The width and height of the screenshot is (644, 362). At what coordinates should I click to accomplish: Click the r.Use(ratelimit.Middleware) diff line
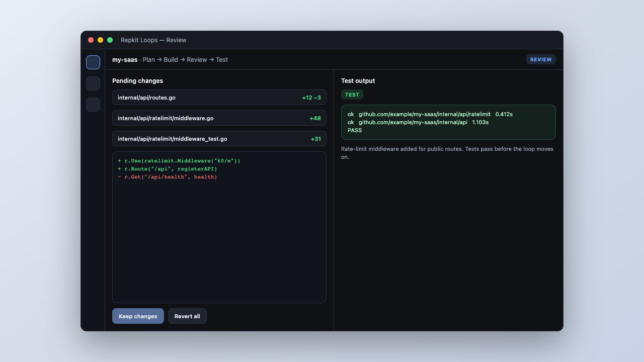coord(179,161)
